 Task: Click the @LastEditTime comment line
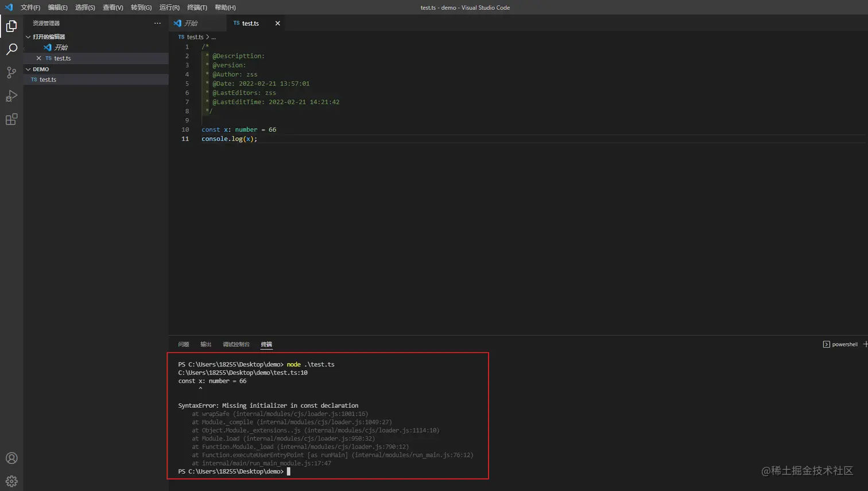(272, 102)
